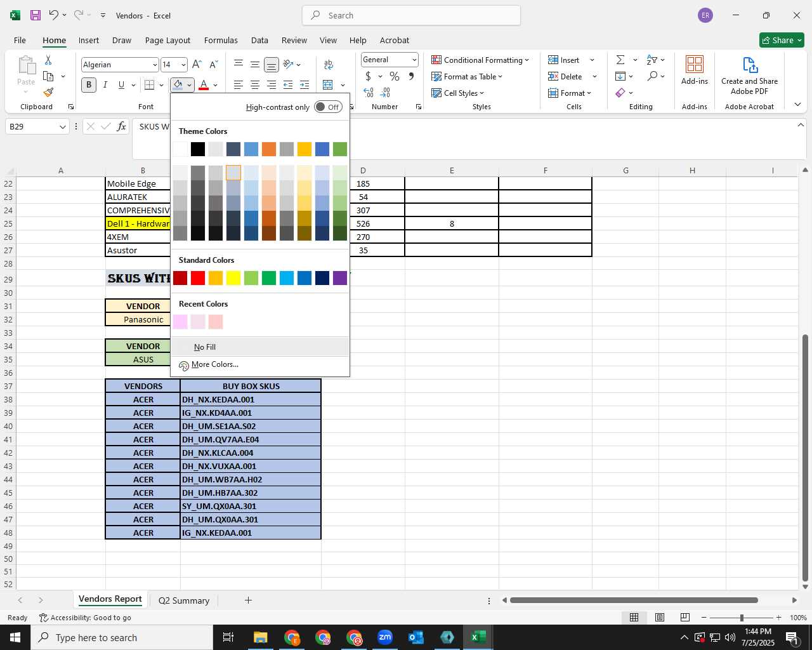Click the Decrease Indent icon
This screenshot has height=650, width=812.
pos(288,84)
